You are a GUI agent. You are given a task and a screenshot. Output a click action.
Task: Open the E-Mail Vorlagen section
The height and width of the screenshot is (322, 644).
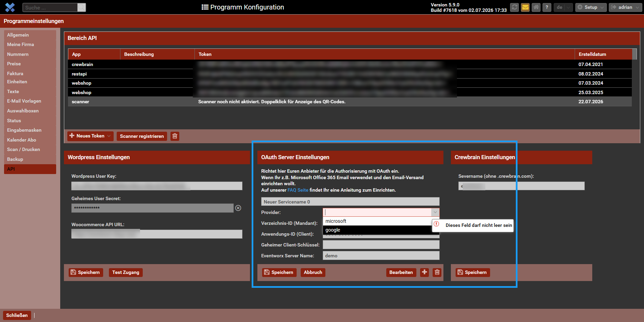pyautogui.click(x=30, y=101)
